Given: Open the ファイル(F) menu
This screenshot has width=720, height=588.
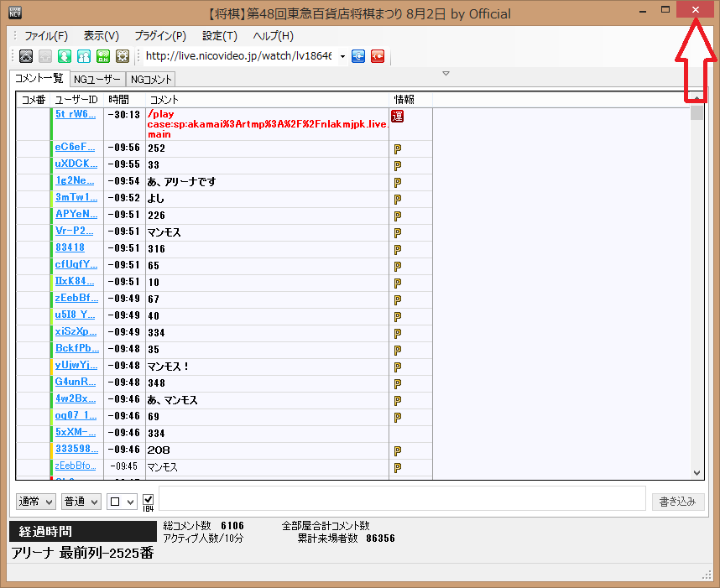Looking at the screenshot, I should (x=46, y=36).
